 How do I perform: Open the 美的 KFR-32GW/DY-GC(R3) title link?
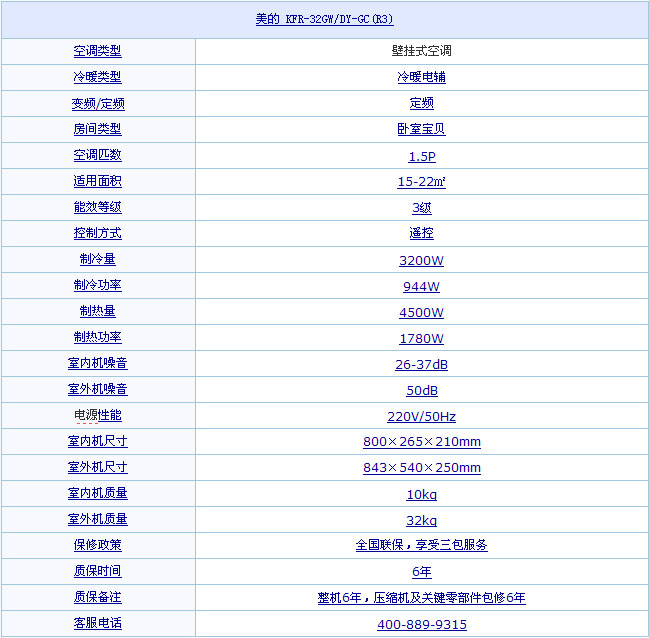(x=324, y=19)
